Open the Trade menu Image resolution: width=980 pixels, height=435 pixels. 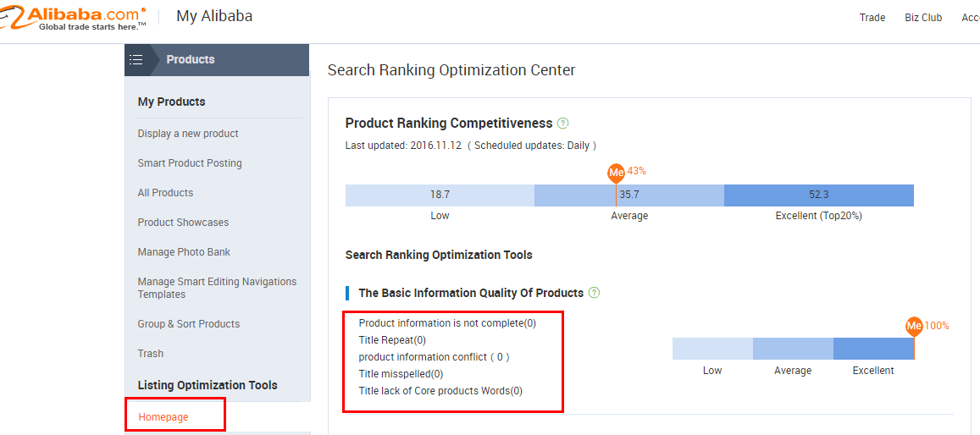(x=872, y=18)
